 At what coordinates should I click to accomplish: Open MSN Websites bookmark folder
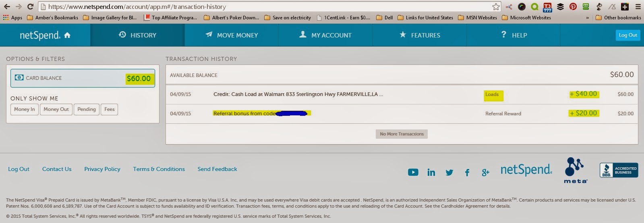tap(478, 17)
